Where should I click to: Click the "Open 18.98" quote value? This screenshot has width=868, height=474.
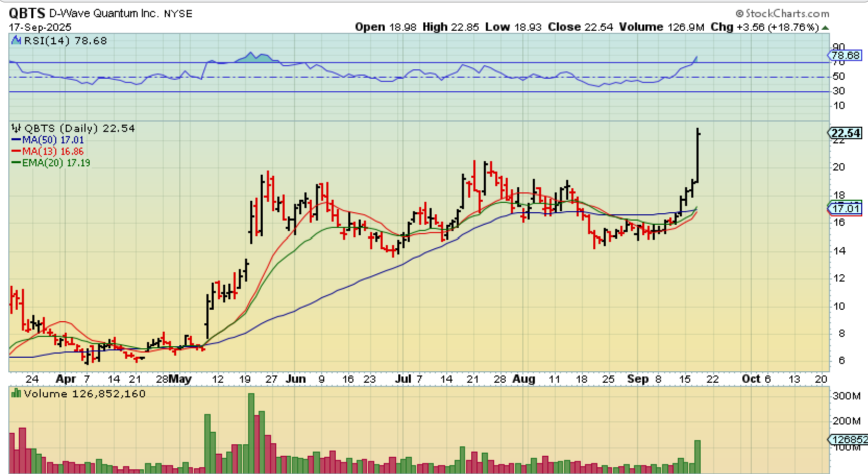pyautogui.click(x=386, y=27)
